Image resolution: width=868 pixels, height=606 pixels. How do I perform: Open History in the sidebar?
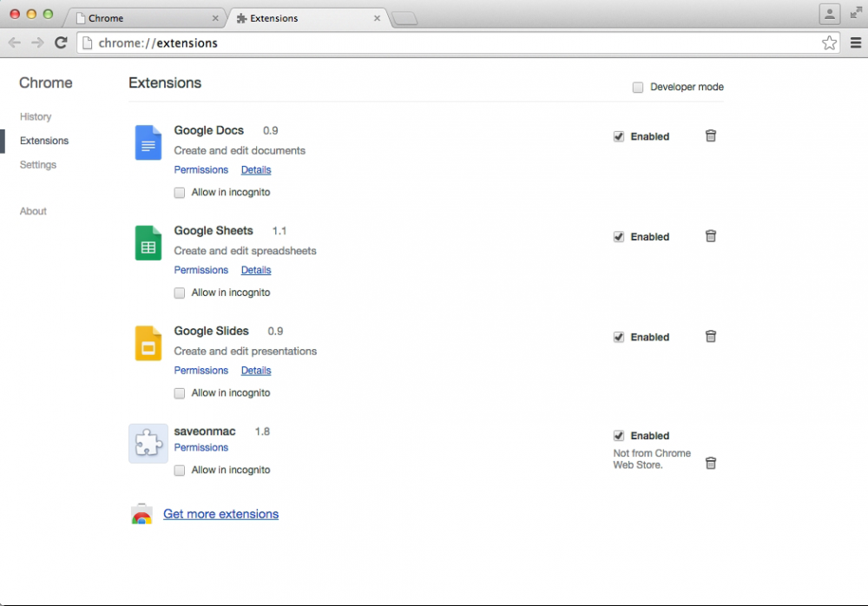(x=36, y=117)
